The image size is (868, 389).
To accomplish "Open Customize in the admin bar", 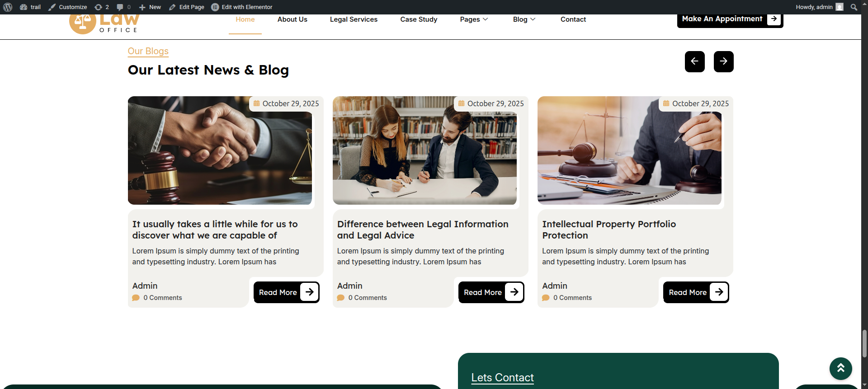I will (68, 7).
